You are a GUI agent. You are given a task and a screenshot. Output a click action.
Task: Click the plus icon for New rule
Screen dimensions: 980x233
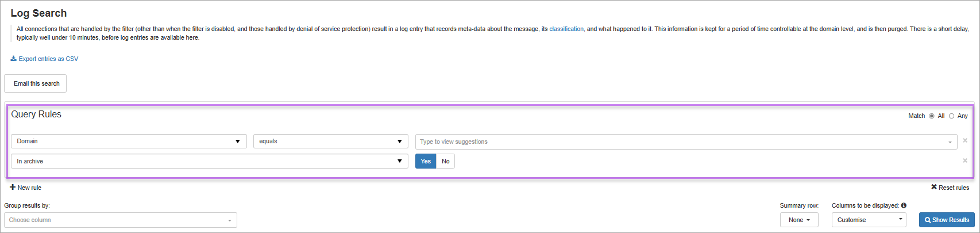[x=13, y=188]
